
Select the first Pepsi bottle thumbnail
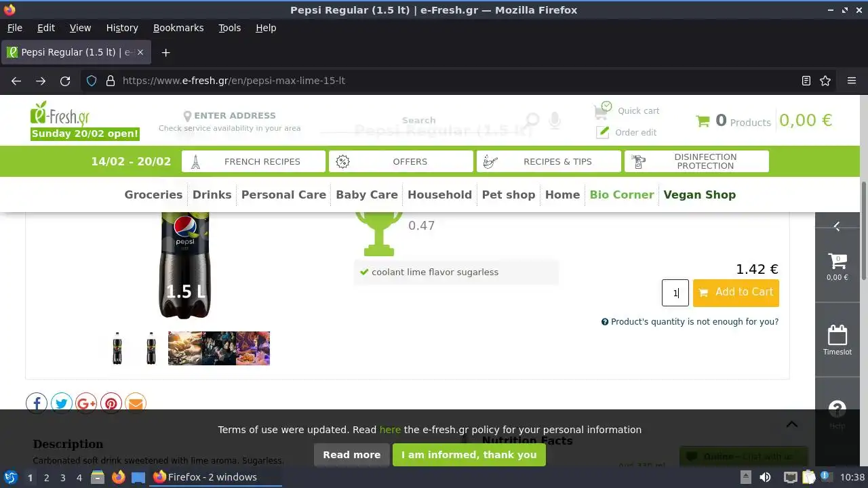[x=117, y=348]
